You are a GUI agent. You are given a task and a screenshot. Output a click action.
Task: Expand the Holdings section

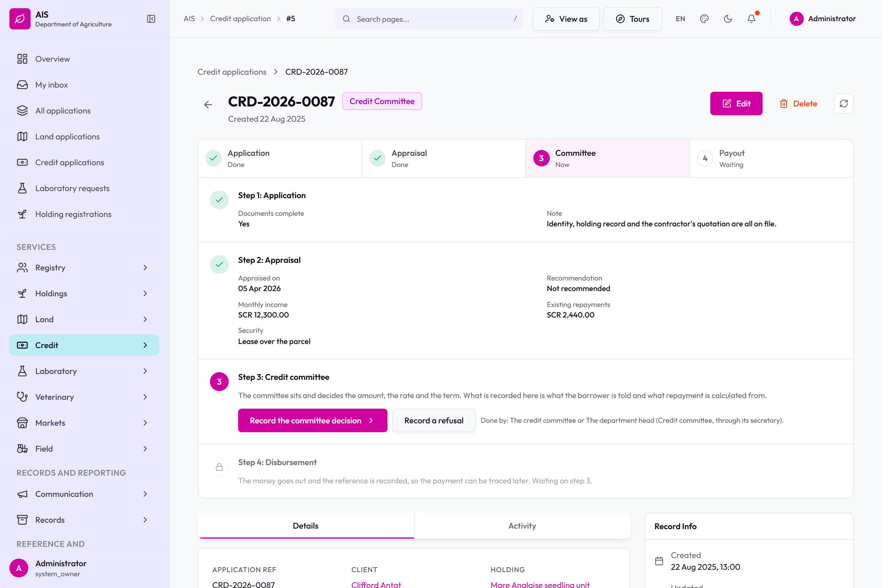point(84,294)
